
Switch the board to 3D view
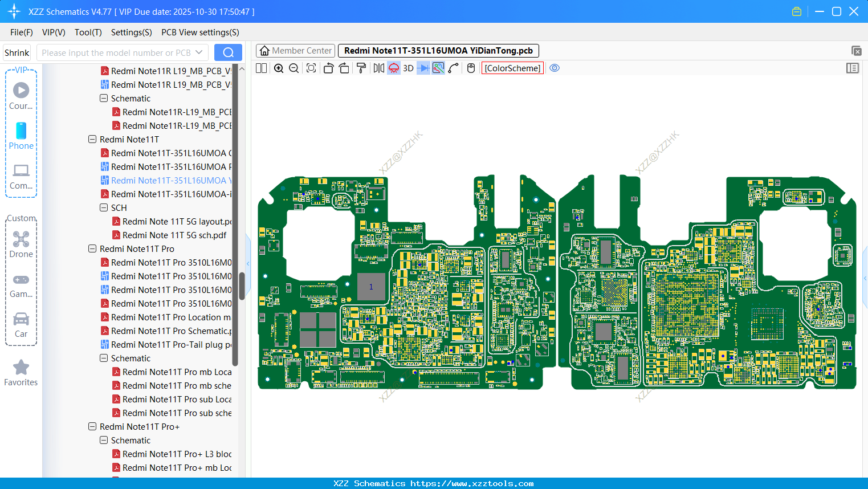coord(408,68)
